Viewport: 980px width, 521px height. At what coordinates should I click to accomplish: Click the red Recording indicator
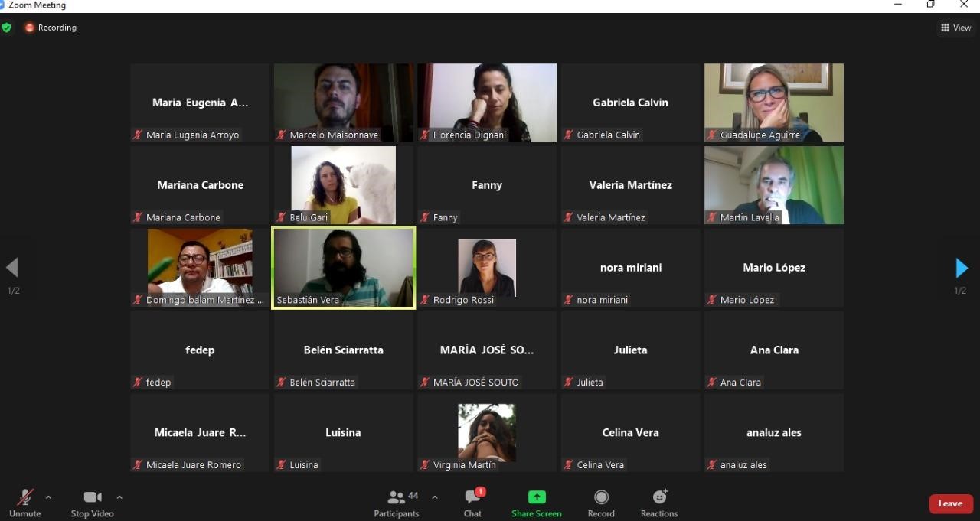51,28
